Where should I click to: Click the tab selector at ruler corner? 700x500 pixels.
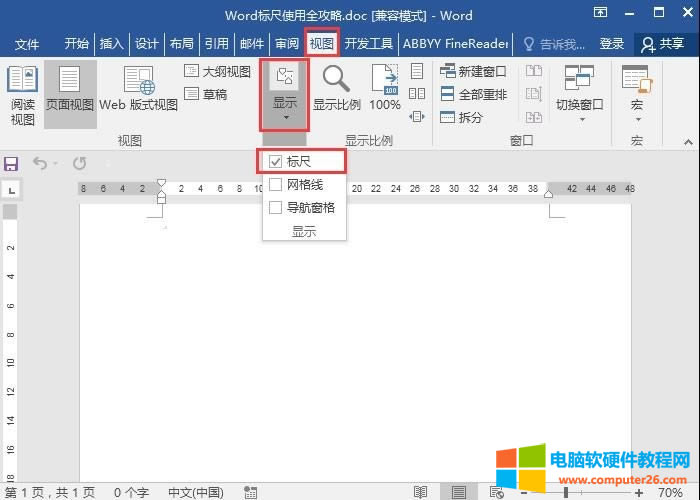click(11, 189)
